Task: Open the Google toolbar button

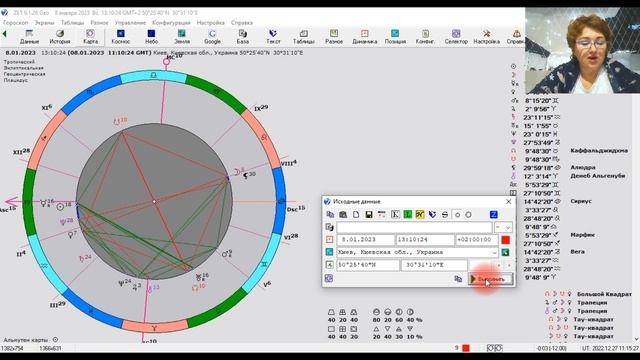Action: (x=212, y=37)
